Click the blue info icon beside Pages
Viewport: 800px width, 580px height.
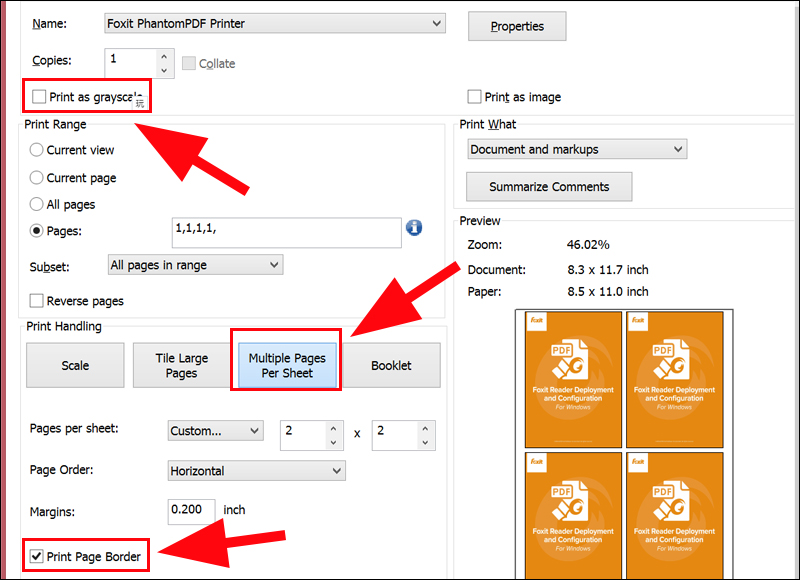tap(414, 228)
